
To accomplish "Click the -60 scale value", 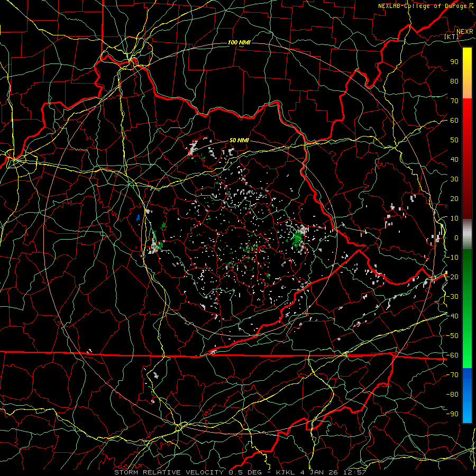I will click(x=452, y=355).
